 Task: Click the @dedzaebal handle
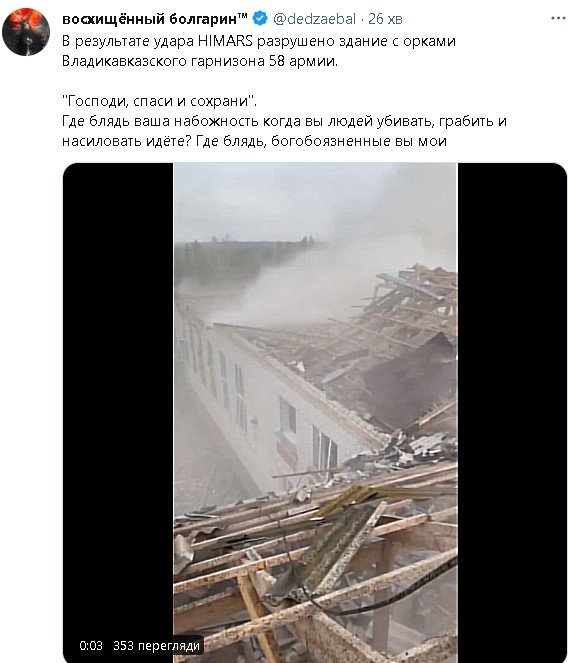[x=315, y=19]
